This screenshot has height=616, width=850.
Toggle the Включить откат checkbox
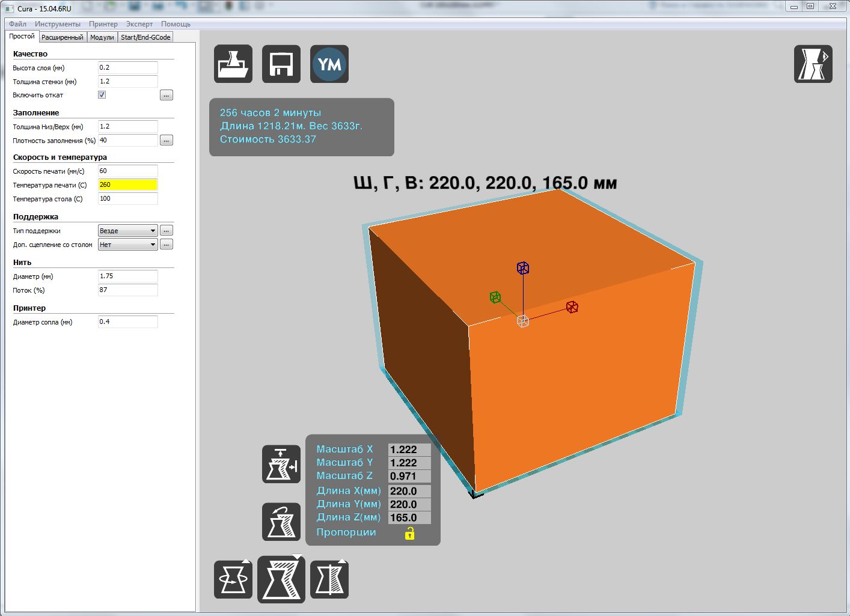pyautogui.click(x=102, y=95)
